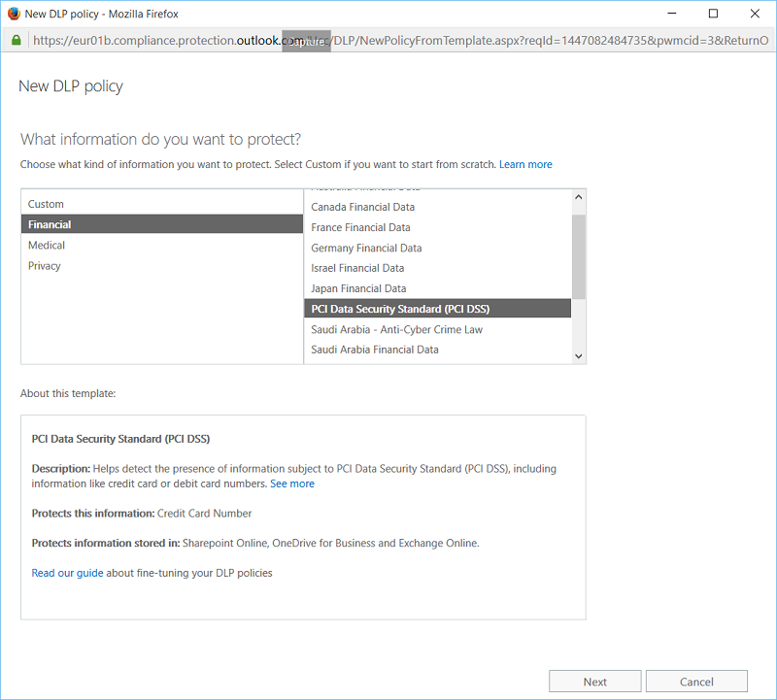Click the Next button
The width and height of the screenshot is (777, 700).
pyautogui.click(x=595, y=682)
